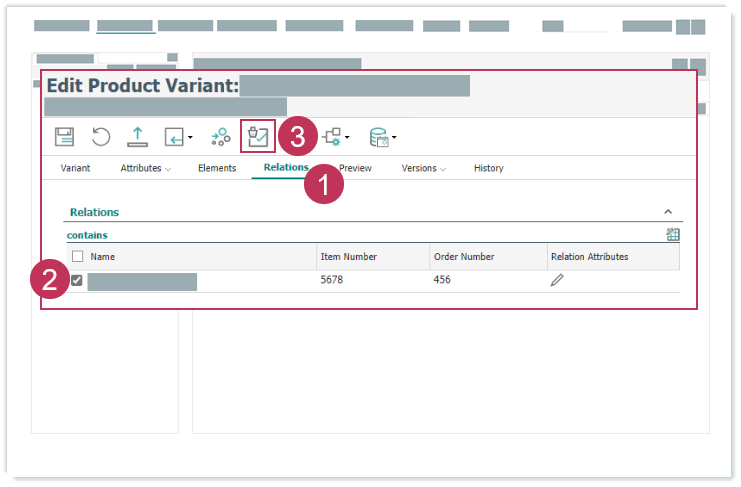741x487 pixels.
Task: Click the database toolbar icon
Action: point(379,137)
